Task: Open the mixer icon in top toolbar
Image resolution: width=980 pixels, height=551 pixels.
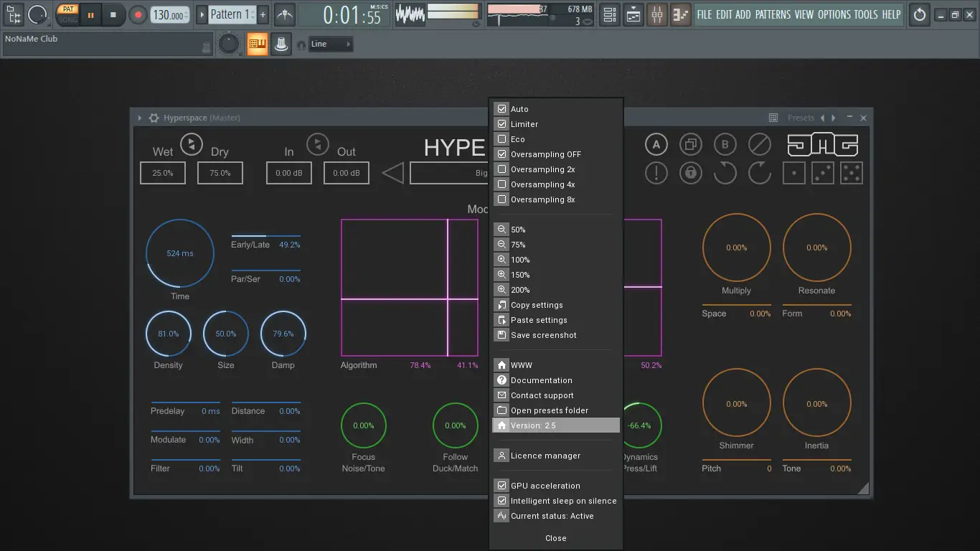Action: (x=657, y=14)
